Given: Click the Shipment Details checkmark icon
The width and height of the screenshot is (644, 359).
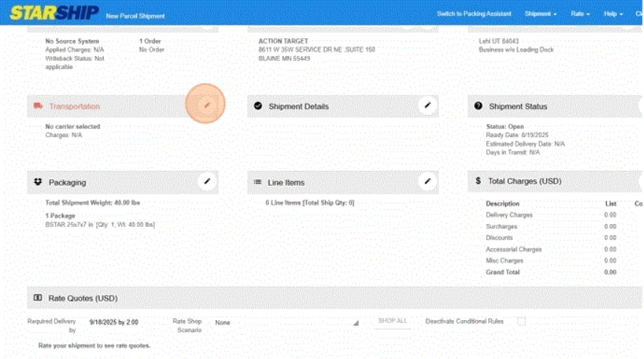Looking at the screenshot, I should pos(258,107).
